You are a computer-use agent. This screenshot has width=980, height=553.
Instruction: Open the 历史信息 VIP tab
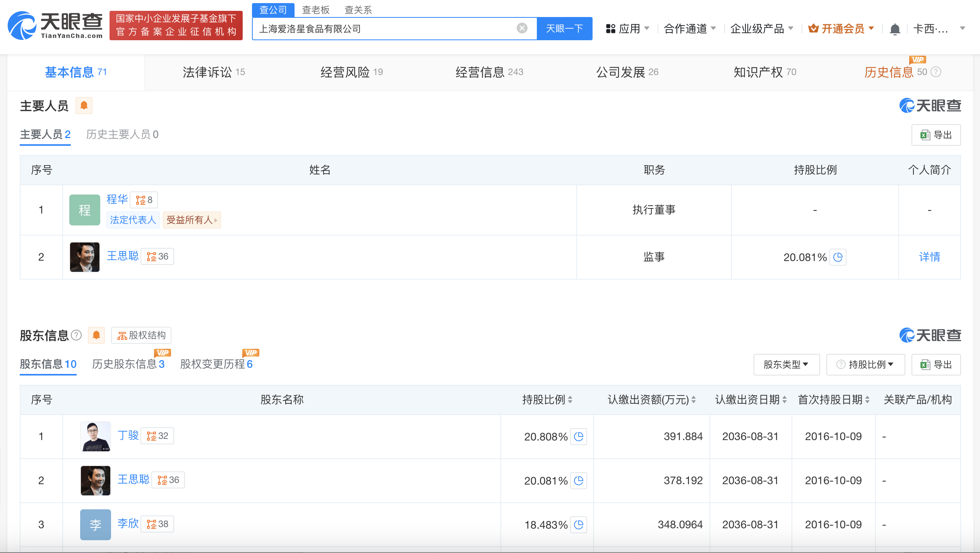(x=896, y=72)
